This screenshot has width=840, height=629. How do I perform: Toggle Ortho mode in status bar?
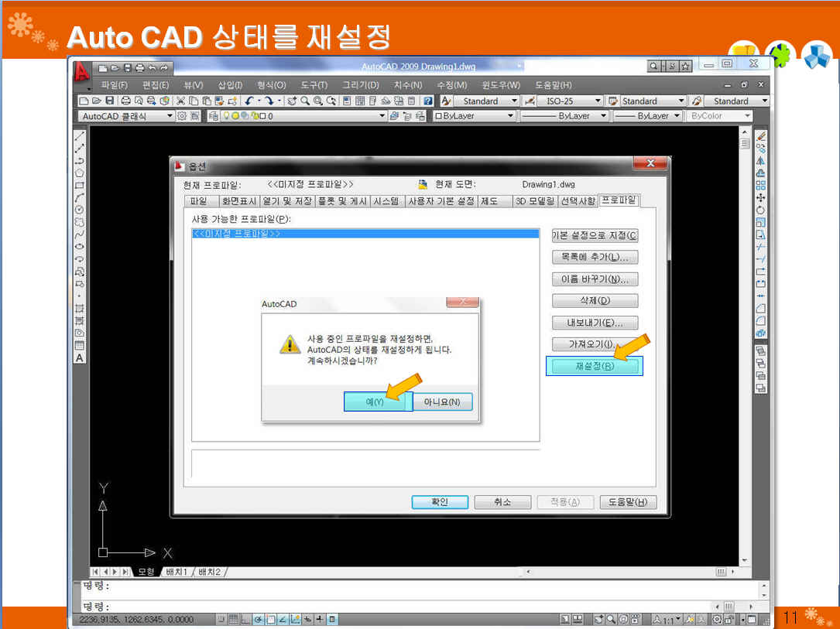(245, 619)
